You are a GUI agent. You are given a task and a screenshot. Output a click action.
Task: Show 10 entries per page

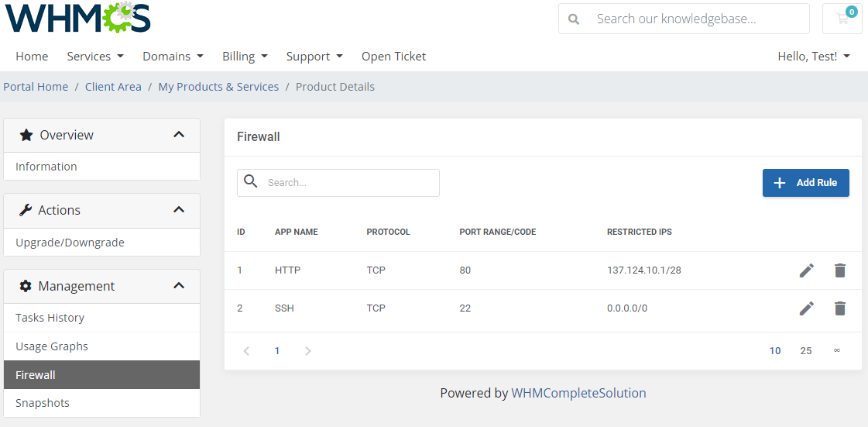(x=775, y=350)
